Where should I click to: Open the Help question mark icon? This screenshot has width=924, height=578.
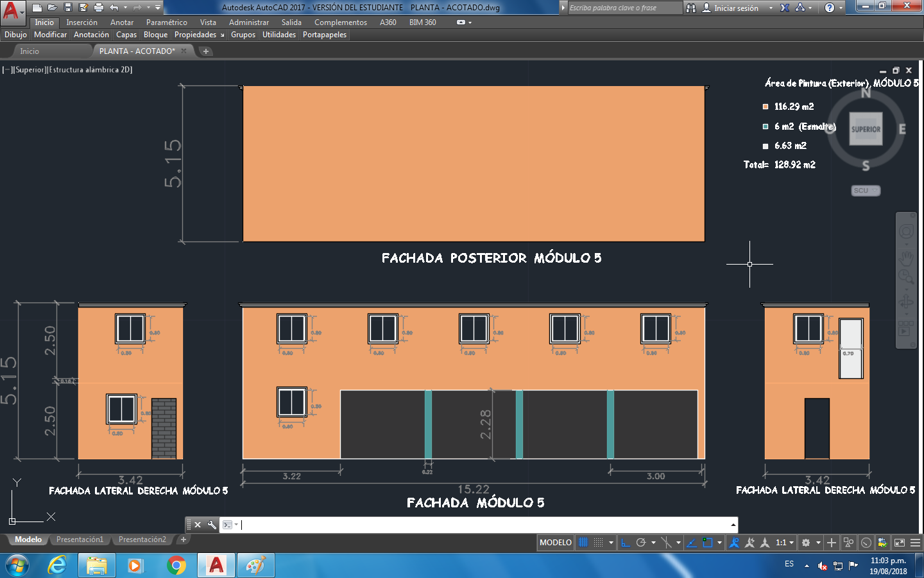(830, 8)
